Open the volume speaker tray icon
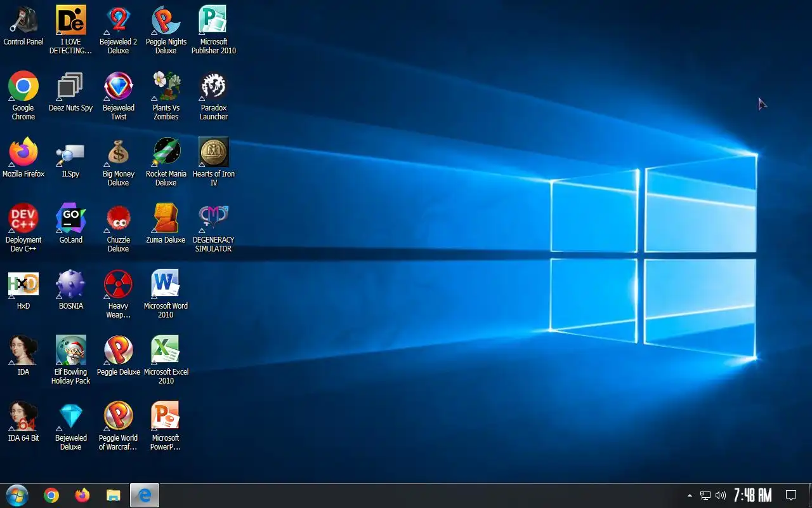The width and height of the screenshot is (812, 508). pos(721,495)
